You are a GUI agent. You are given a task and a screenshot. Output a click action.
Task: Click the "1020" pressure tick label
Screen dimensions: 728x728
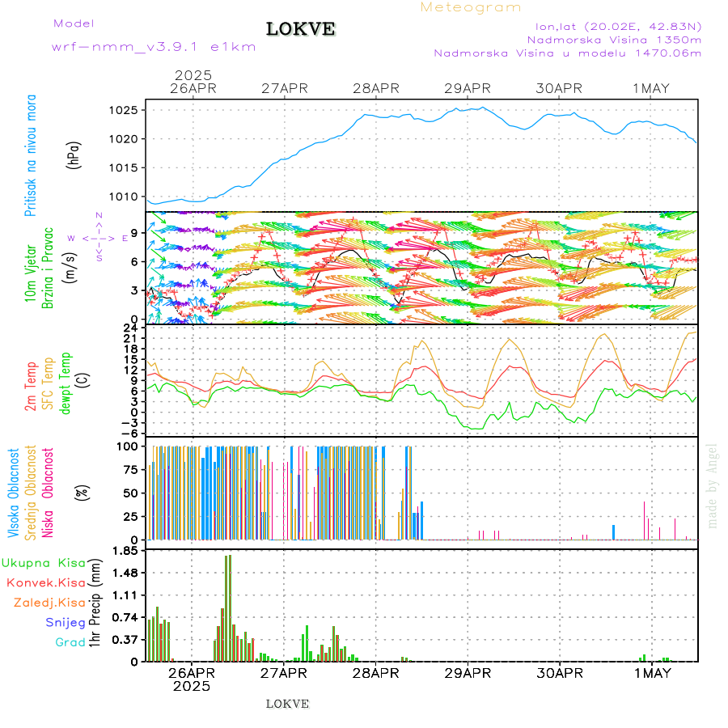click(x=124, y=139)
